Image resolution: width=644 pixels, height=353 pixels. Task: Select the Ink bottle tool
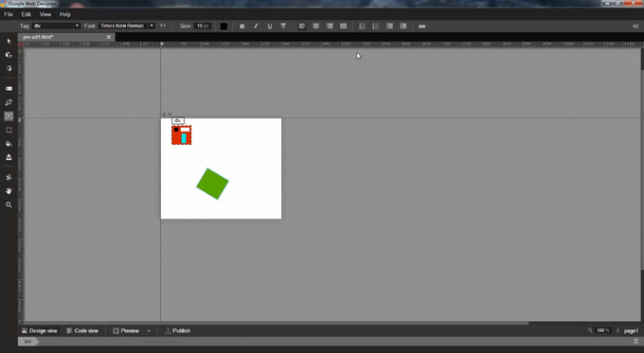click(9, 157)
